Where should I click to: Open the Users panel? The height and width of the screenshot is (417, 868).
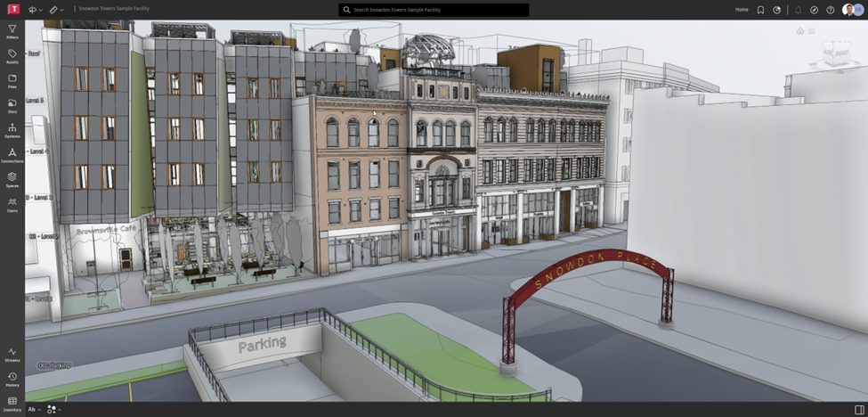pyautogui.click(x=12, y=205)
